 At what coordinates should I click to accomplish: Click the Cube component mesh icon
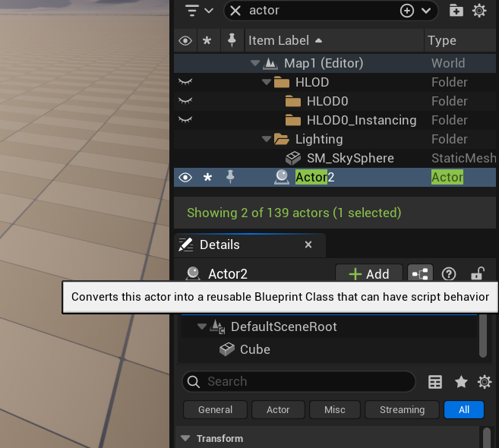[227, 349]
